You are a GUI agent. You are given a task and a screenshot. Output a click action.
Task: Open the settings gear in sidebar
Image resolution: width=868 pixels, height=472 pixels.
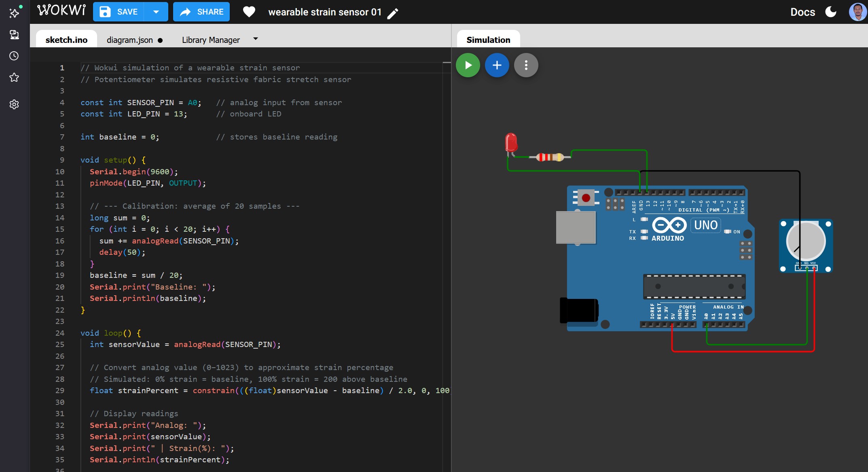(x=14, y=104)
